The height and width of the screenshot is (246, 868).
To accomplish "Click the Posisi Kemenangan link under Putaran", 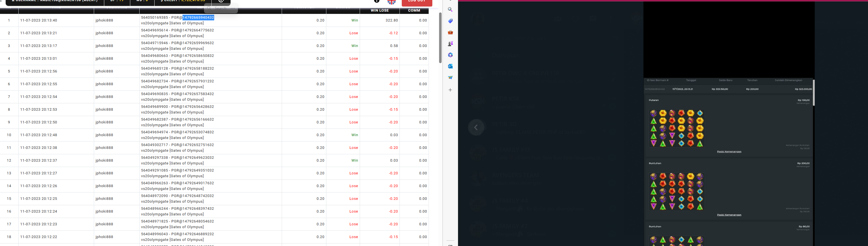I will tap(729, 151).
